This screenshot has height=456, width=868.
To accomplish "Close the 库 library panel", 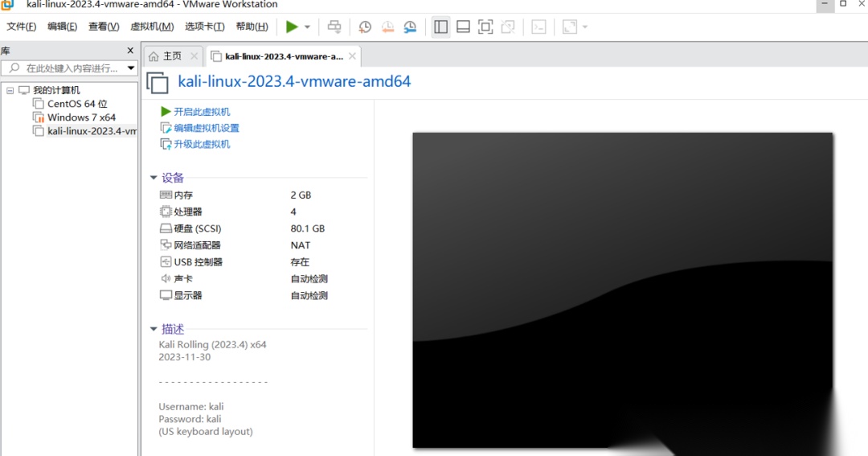I will pyautogui.click(x=130, y=51).
